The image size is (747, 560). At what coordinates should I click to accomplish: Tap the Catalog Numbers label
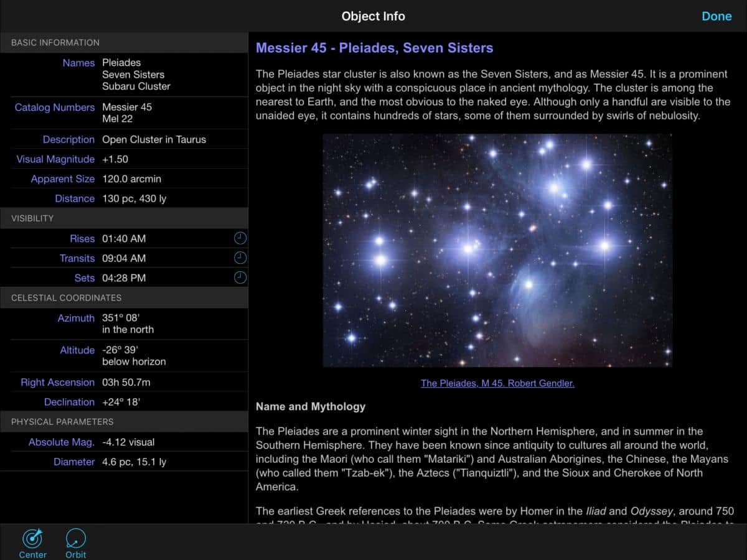tap(55, 107)
